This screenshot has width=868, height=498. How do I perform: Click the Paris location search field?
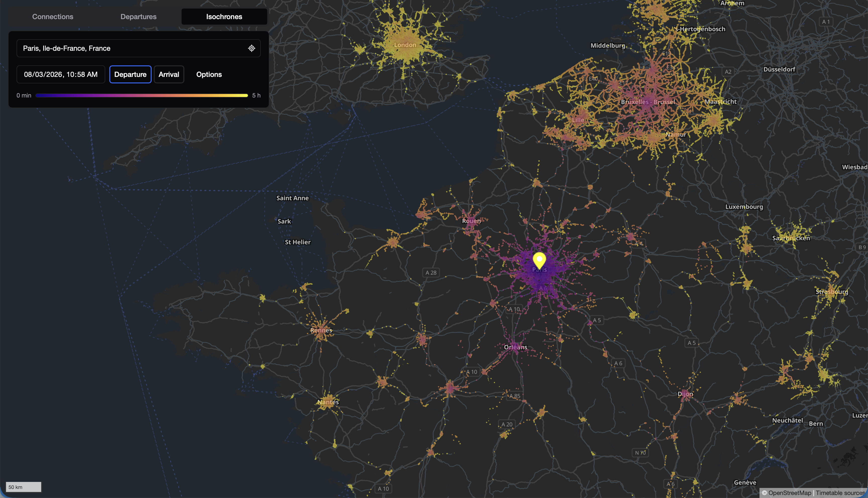[138, 48]
